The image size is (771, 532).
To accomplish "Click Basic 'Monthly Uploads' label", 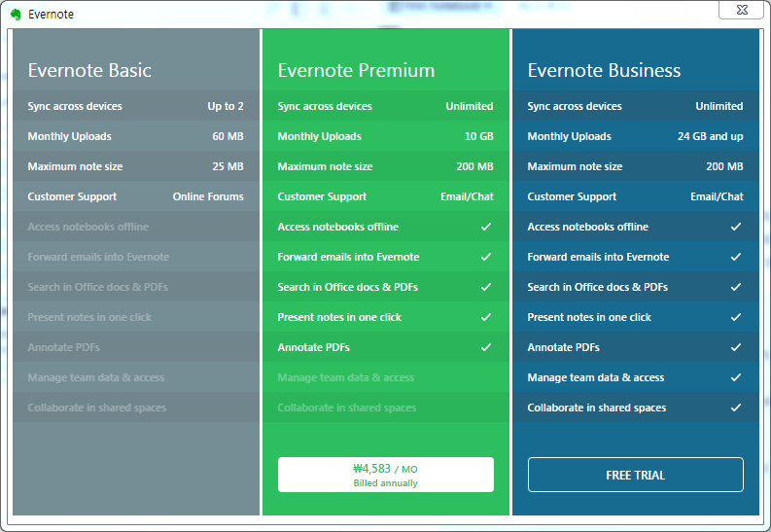I will [x=69, y=136].
